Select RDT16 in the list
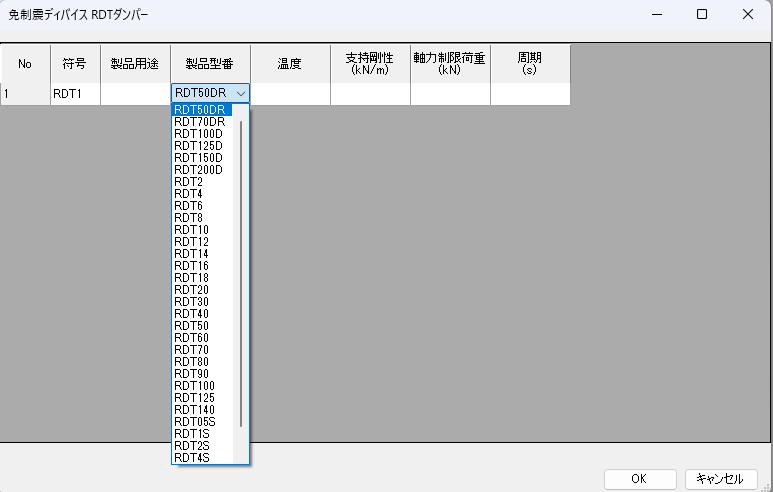 point(202,266)
